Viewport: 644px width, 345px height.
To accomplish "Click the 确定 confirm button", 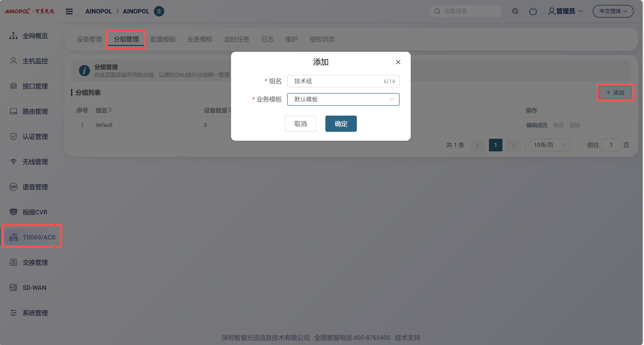I will coord(341,124).
